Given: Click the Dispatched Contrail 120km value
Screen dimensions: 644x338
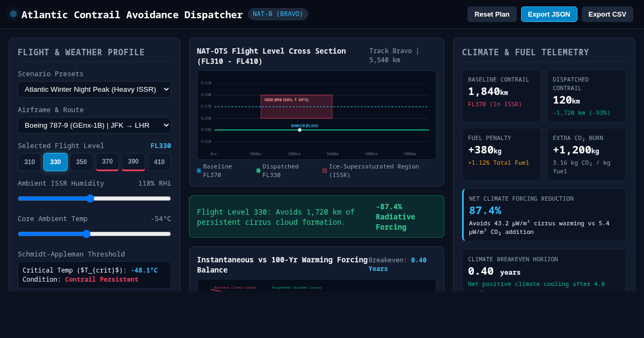Looking at the screenshot, I should (566, 100).
